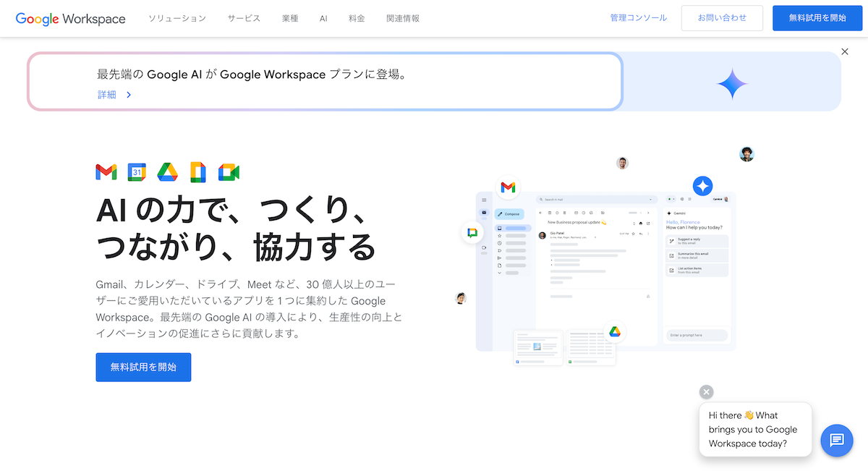Open the 関連情報 menu
This screenshot has height=471, width=868.
[x=403, y=18]
